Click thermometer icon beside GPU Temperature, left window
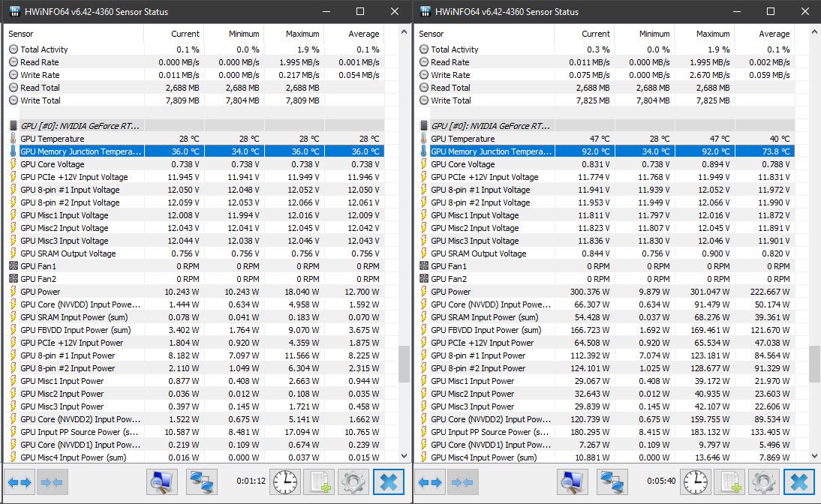The width and height of the screenshot is (821, 504). tap(13, 138)
